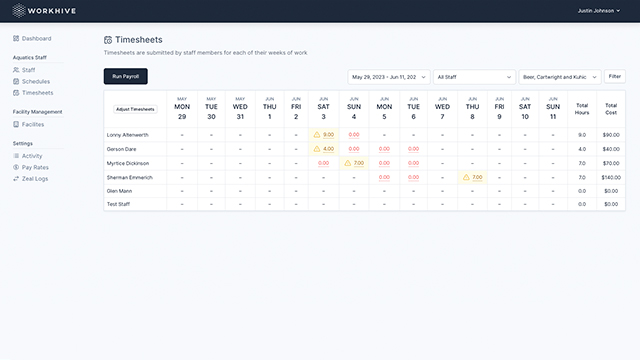
Task: Open Facilities under Facility Management
Action: (x=33, y=124)
